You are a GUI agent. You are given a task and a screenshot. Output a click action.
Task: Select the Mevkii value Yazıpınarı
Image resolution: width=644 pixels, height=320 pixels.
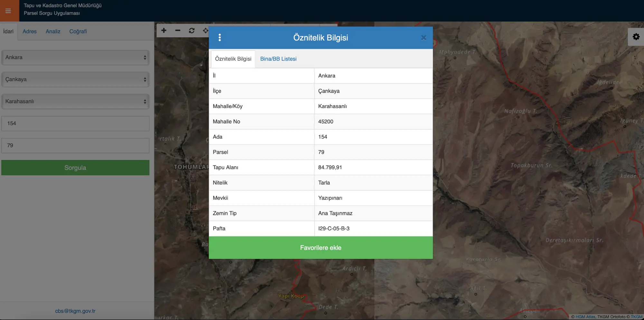[x=330, y=198]
